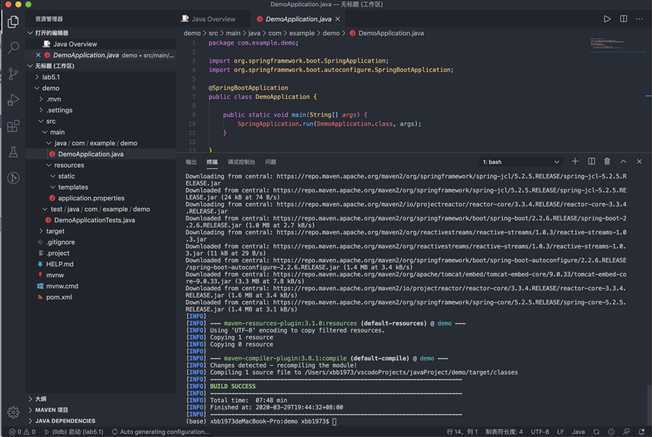Open DemoApplicationTests.java file
Image resolution: width=652 pixels, height=437 pixels.
(102, 220)
